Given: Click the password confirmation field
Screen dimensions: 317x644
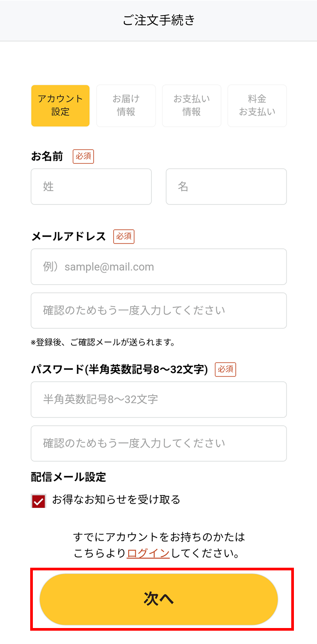Looking at the screenshot, I should pyautogui.click(x=158, y=443).
